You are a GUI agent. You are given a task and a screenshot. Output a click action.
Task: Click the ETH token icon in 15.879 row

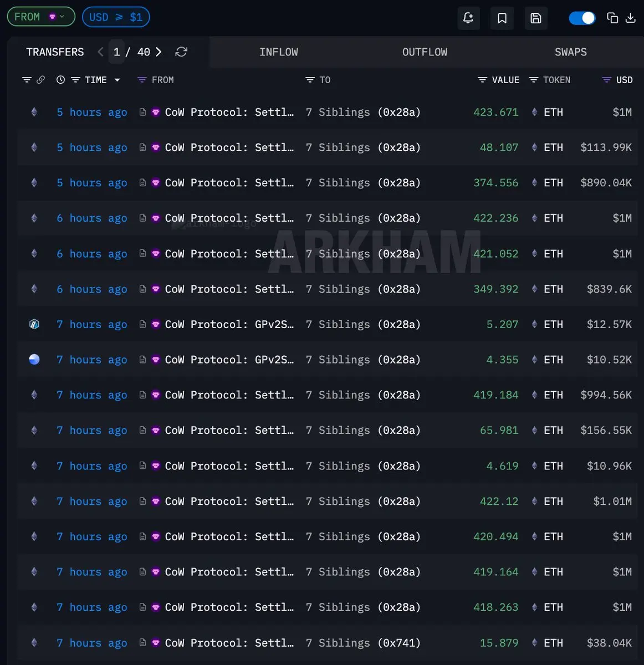[x=534, y=643]
